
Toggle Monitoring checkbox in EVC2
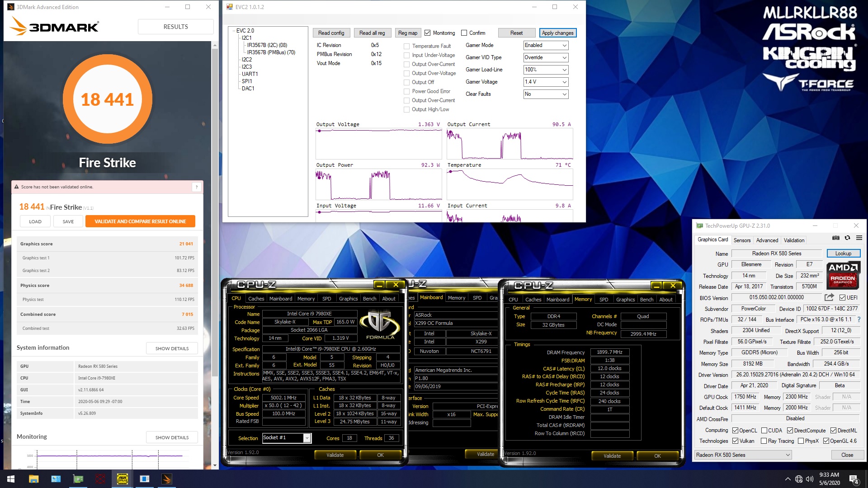click(x=428, y=33)
